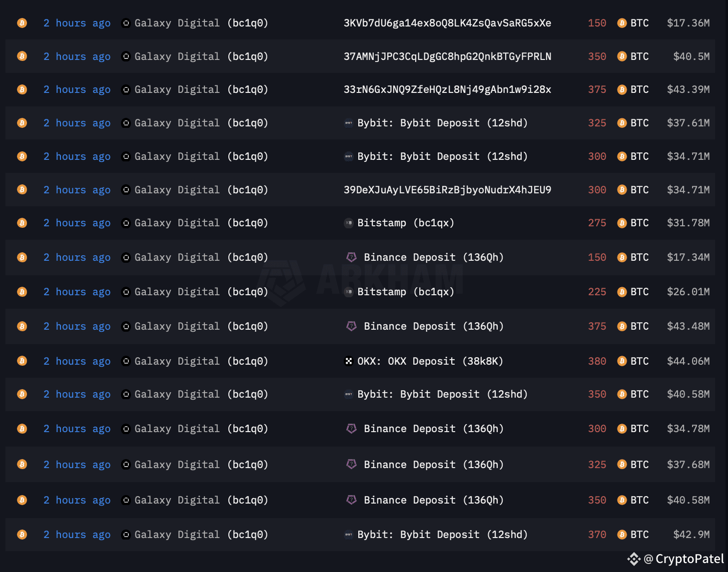Click the Bitcoin icon in the first row

click(22, 23)
